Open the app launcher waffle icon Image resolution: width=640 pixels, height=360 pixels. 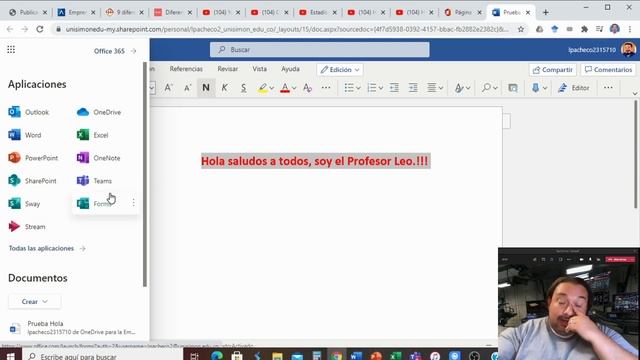click(x=11, y=50)
